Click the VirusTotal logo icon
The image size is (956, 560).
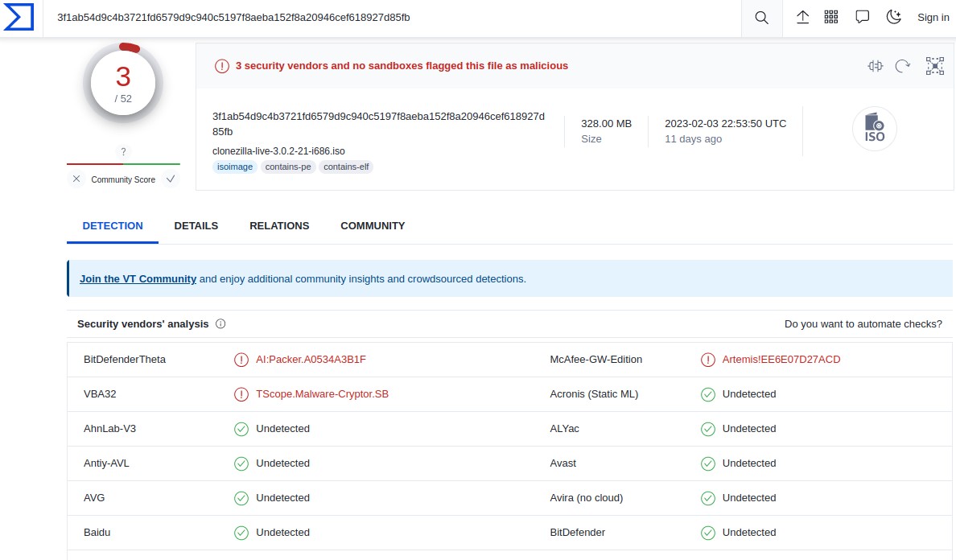pyautogui.click(x=19, y=17)
